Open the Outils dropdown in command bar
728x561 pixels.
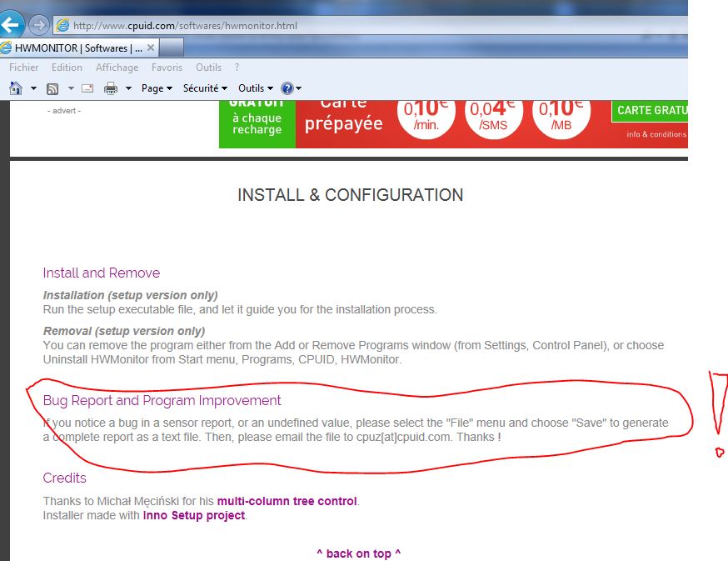(255, 88)
